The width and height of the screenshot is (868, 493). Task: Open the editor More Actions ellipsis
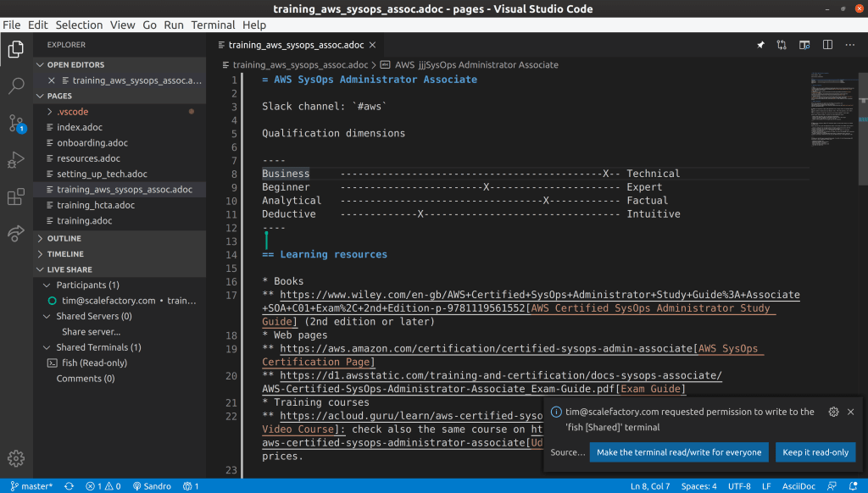849,45
